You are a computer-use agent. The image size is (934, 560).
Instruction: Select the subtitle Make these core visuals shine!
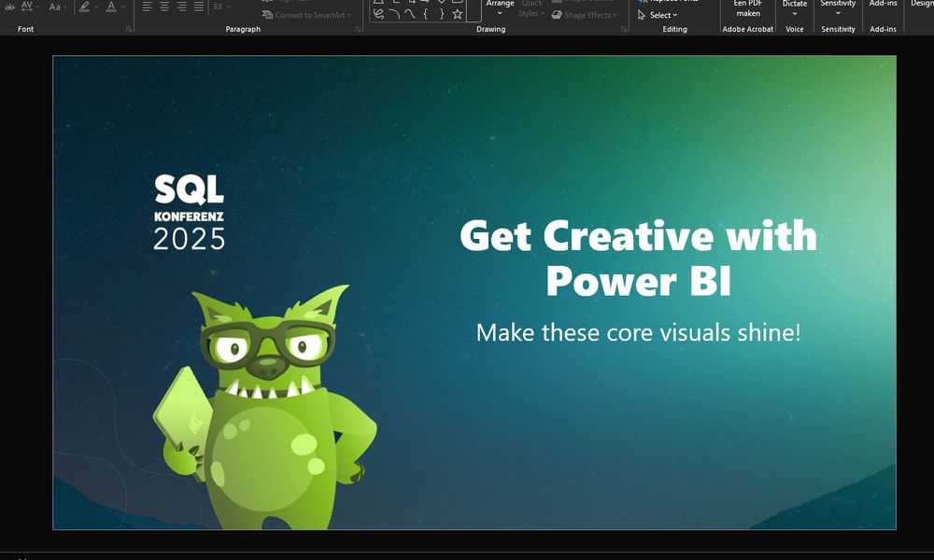click(638, 332)
